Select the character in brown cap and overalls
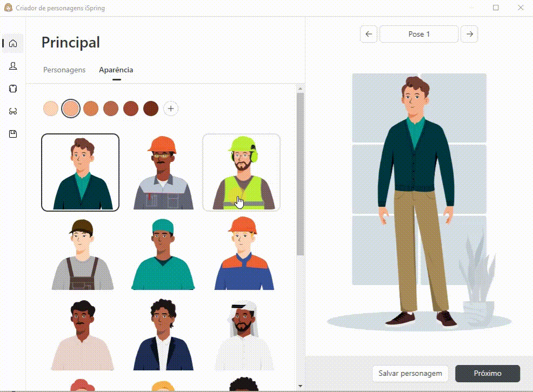This screenshot has height=392, width=533. tap(82, 254)
